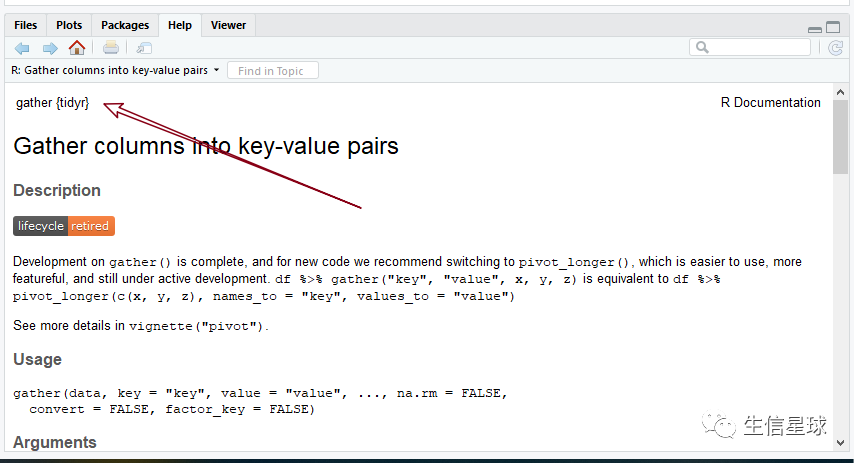854x463 pixels.
Task: Click the 'convert = FALSE, factor_key' usage line
Action: [172, 410]
